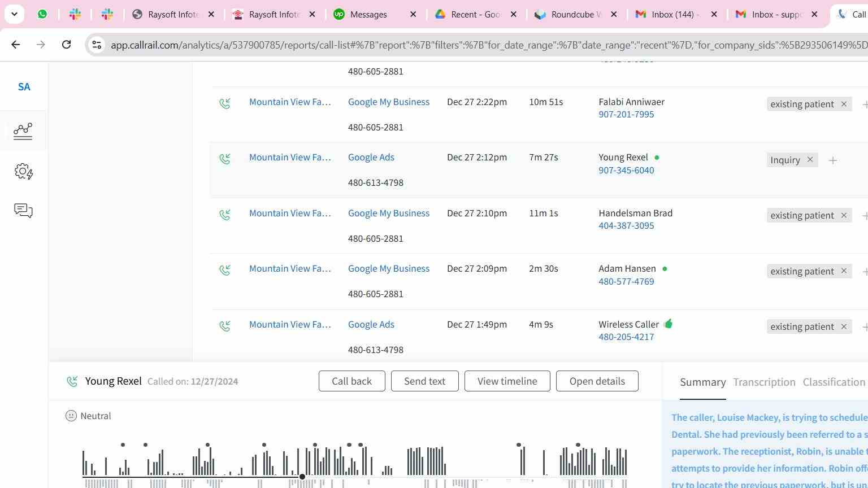Switch to Inbox (144) Gmail tab
868x488 pixels.
(675, 14)
